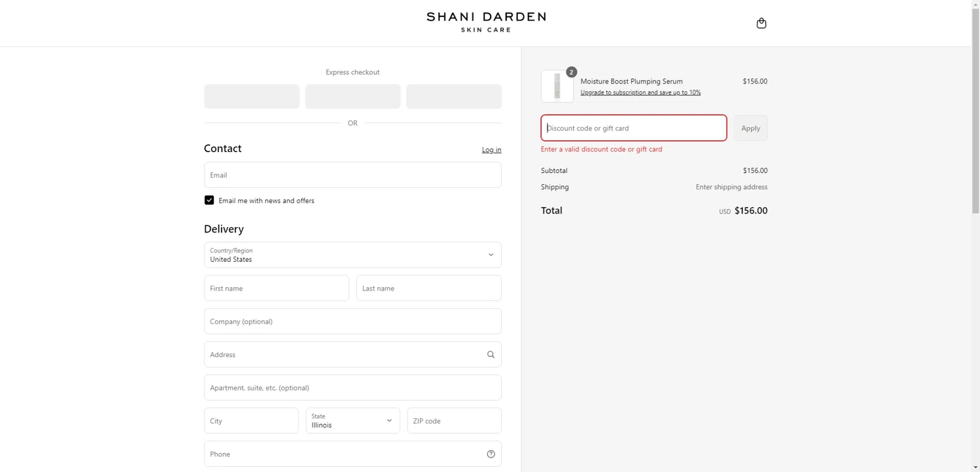Click the Company (optional) field
Image resolution: width=980 pixels, height=472 pixels.
click(353, 321)
